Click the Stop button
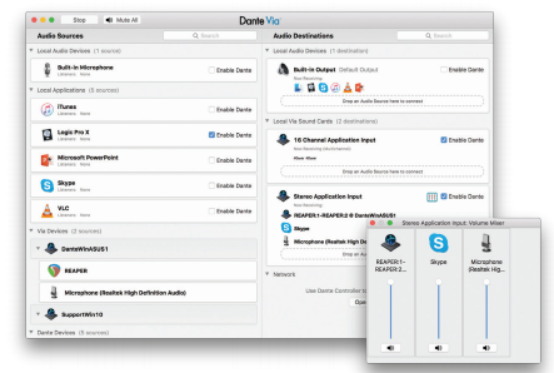This screenshot has width=554, height=373. (79, 20)
